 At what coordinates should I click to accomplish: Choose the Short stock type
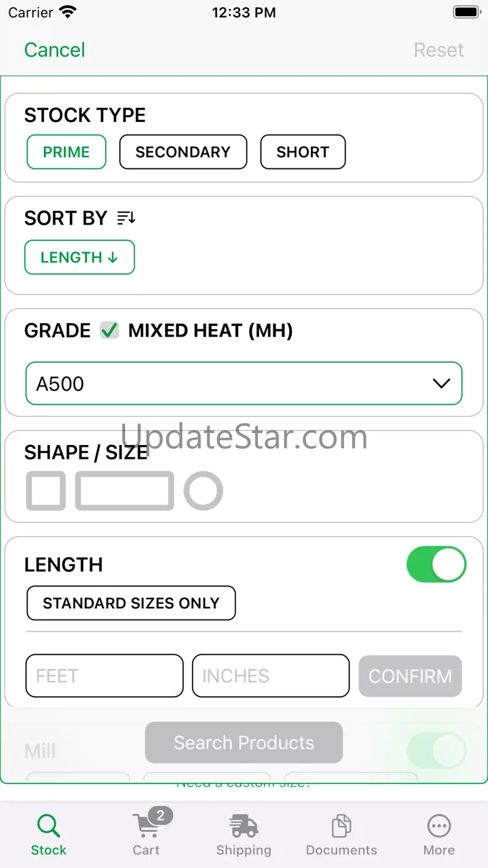(x=303, y=152)
